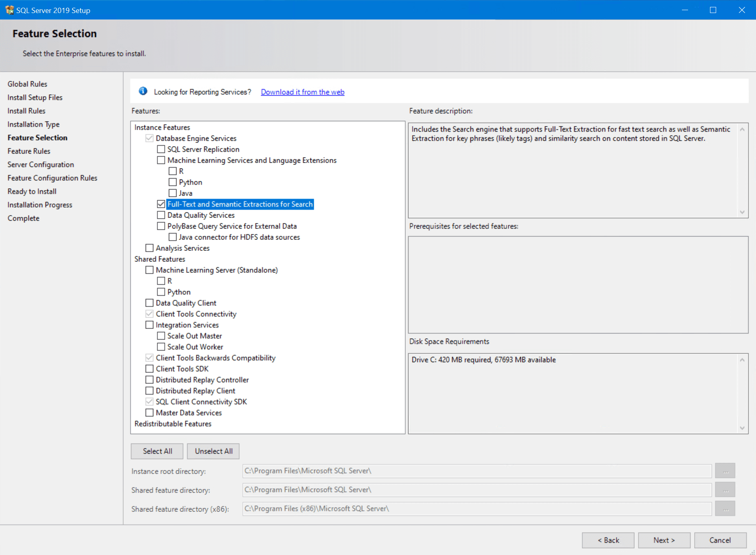This screenshot has height=555, width=756.
Task: Browse the Instance root directory with the ... button
Action: (x=725, y=470)
